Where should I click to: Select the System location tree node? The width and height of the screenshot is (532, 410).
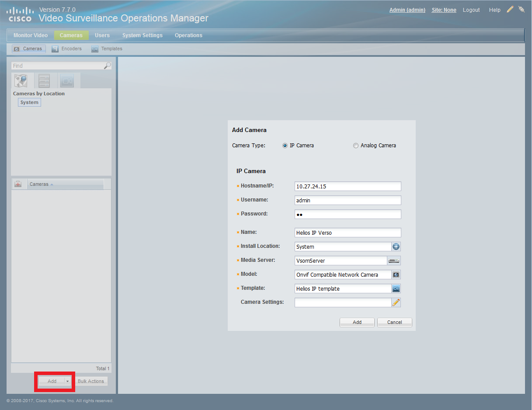click(x=29, y=102)
